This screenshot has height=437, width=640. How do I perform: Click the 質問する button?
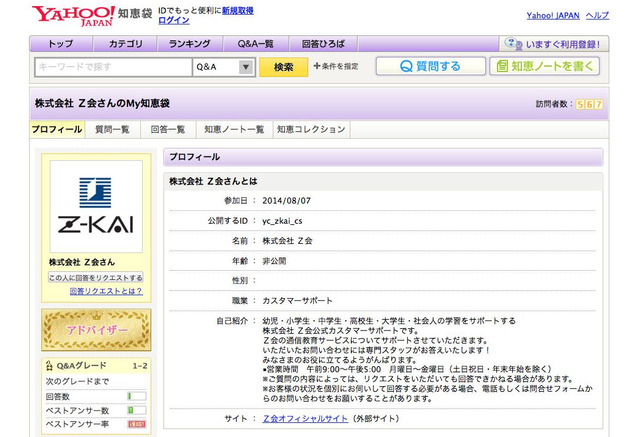[x=431, y=66]
